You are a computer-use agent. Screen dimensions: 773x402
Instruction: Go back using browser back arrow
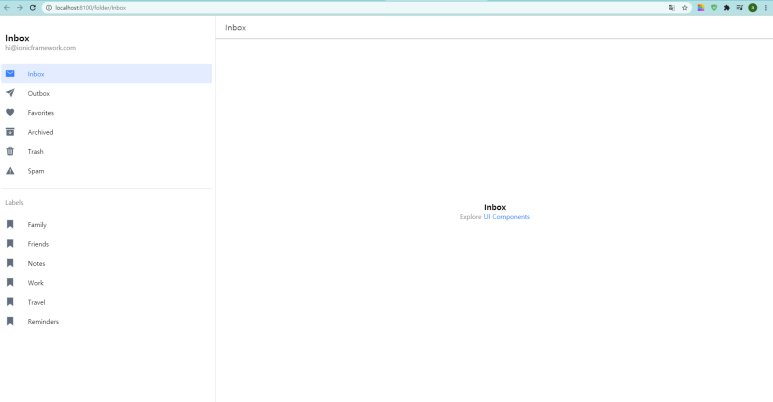pos(7,8)
